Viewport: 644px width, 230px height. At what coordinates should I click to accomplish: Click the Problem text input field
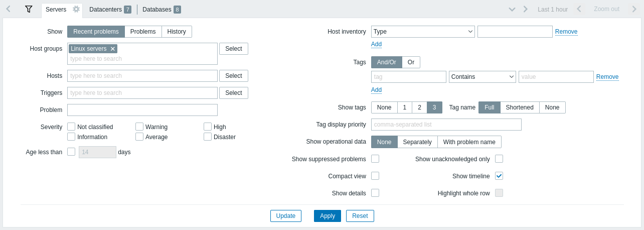pos(142,110)
